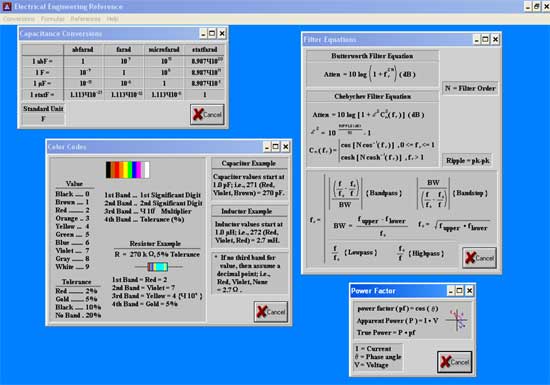Click the Electrical Engineering Reference app icon
The width and height of the screenshot is (550, 385).
point(7,6)
